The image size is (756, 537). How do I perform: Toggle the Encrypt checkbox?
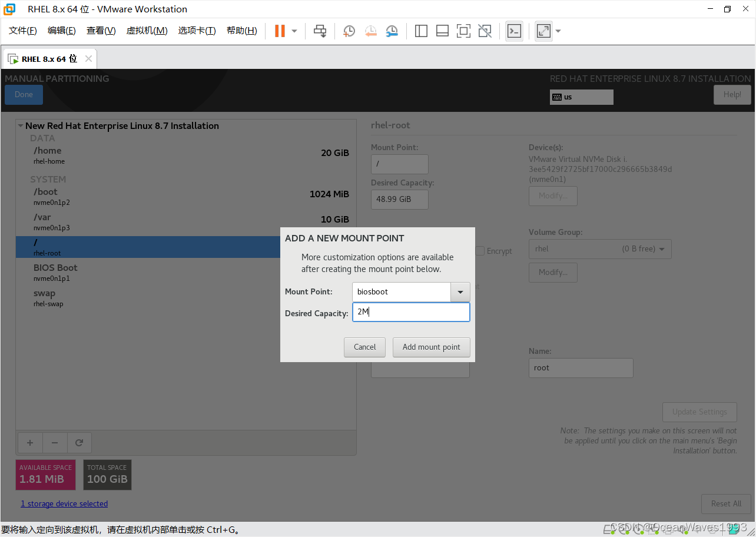pos(480,251)
